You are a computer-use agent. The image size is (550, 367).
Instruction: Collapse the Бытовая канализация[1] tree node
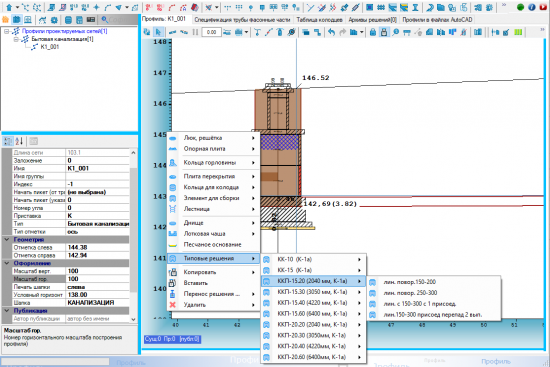coord(16,39)
